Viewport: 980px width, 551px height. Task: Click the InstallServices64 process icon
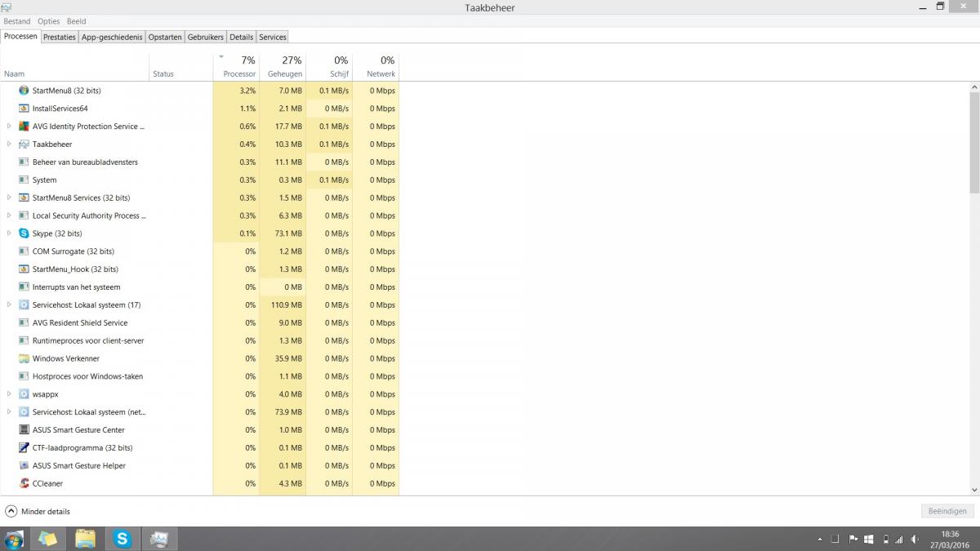tap(24, 109)
